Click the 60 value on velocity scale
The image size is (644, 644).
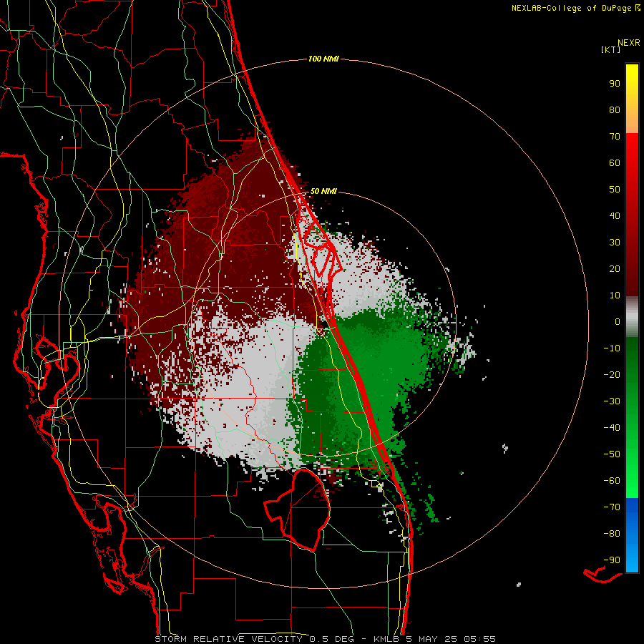click(x=615, y=163)
